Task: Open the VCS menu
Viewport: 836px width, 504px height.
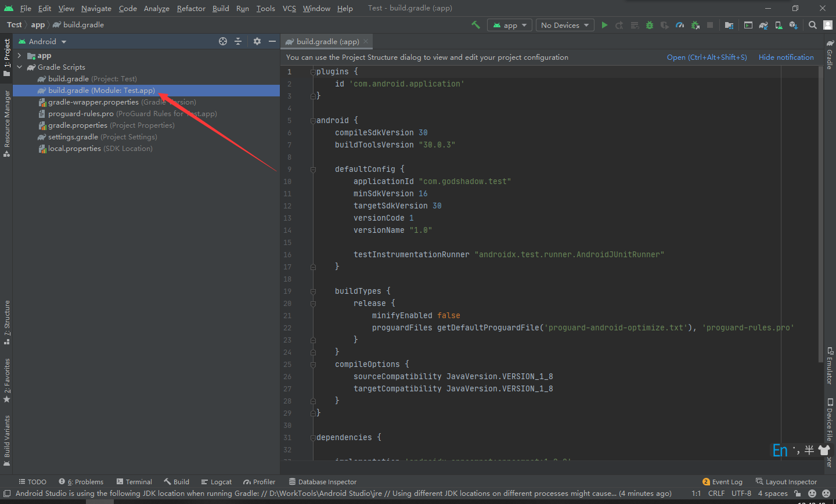Action: tap(289, 8)
